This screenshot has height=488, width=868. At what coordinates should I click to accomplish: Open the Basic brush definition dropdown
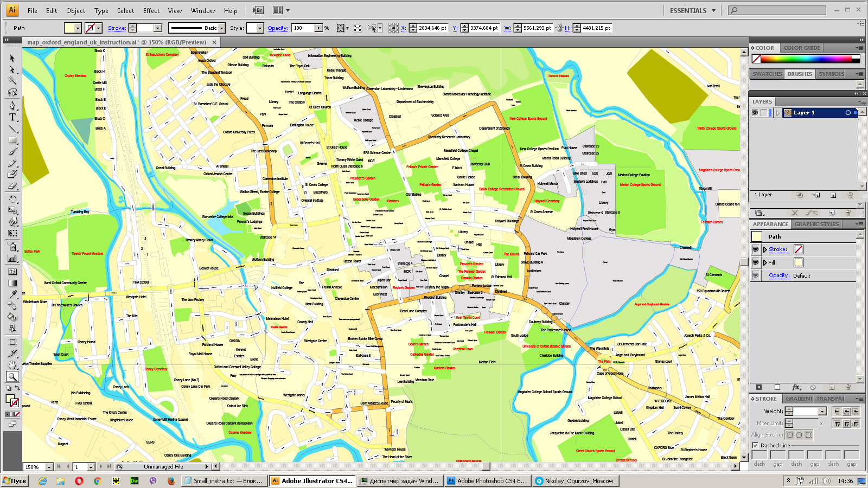tap(221, 28)
